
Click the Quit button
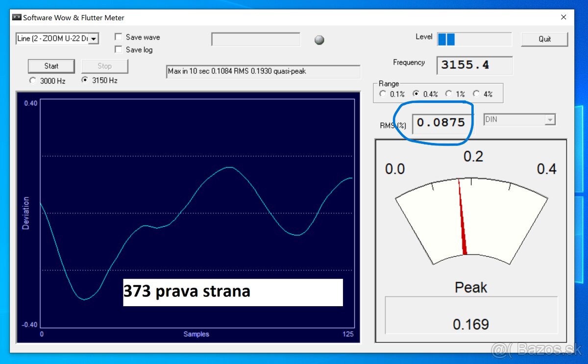(544, 39)
